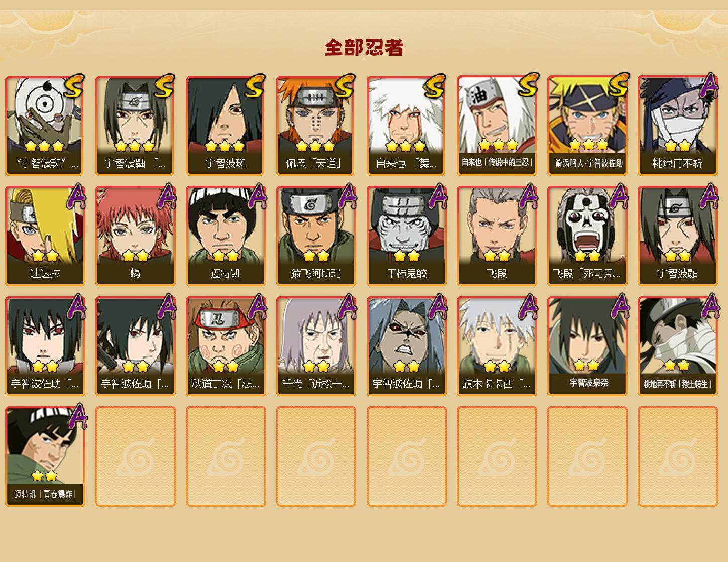Select the 桃地再不斩「秽土转生」 card
The width and height of the screenshot is (728, 562).
(x=677, y=346)
